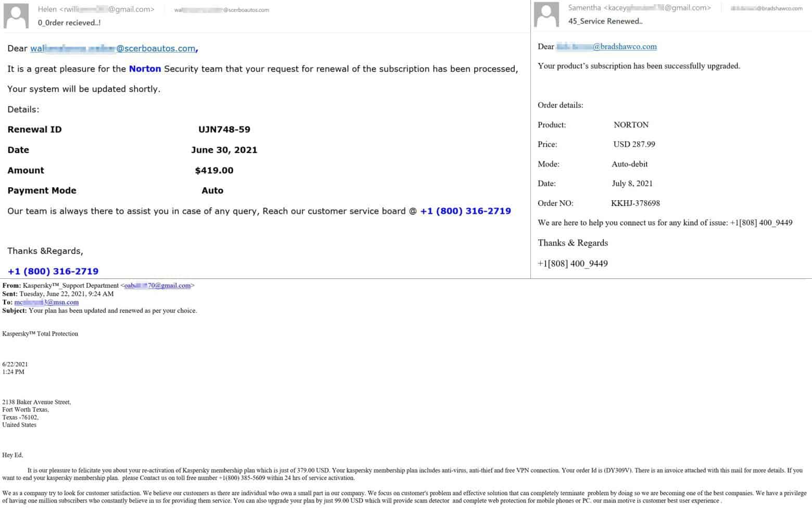The height and width of the screenshot is (517, 812).
Task: Click 'Your system will be updated shortly.' line
Action: 84,89
